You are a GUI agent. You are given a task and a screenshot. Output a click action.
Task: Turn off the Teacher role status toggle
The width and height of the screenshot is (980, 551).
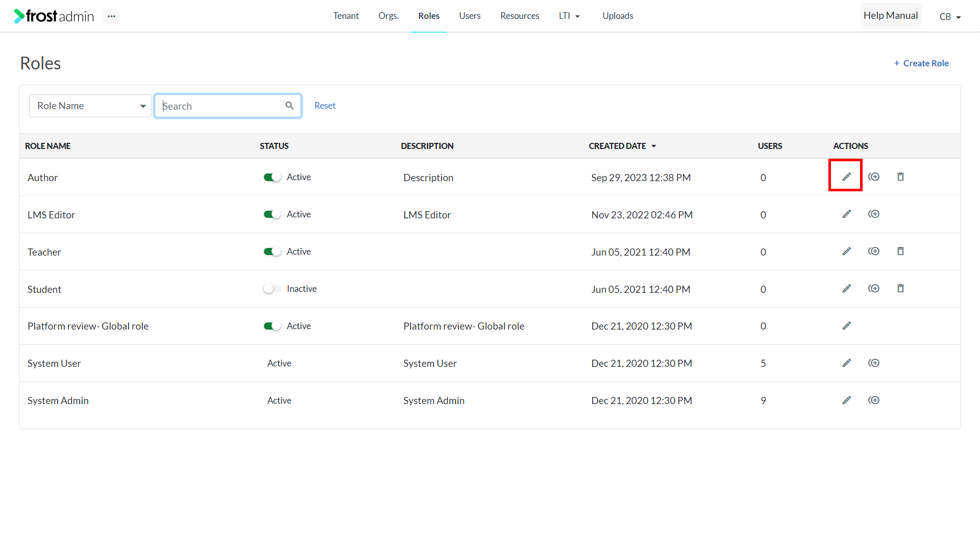tap(272, 252)
